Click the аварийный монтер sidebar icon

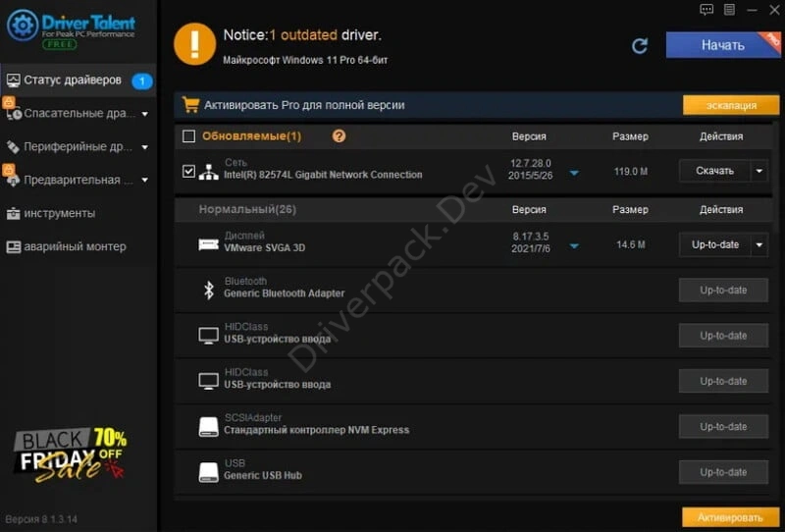tap(13, 246)
